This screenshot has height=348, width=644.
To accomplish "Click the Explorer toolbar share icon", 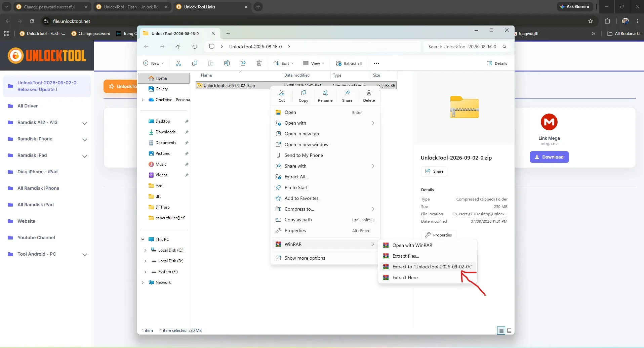I will point(243,63).
